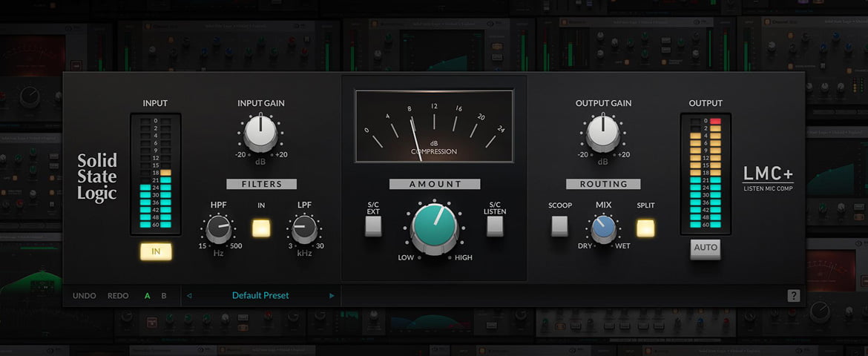Click the LPF filter knob
Image resolution: width=868 pixels, height=356 pixels.
tap(304, 229)
